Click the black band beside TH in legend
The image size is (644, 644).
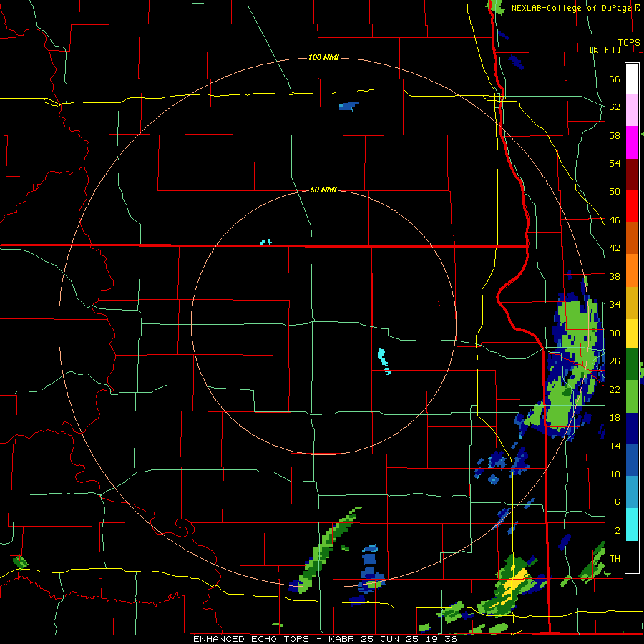click(x=632, y=557)
